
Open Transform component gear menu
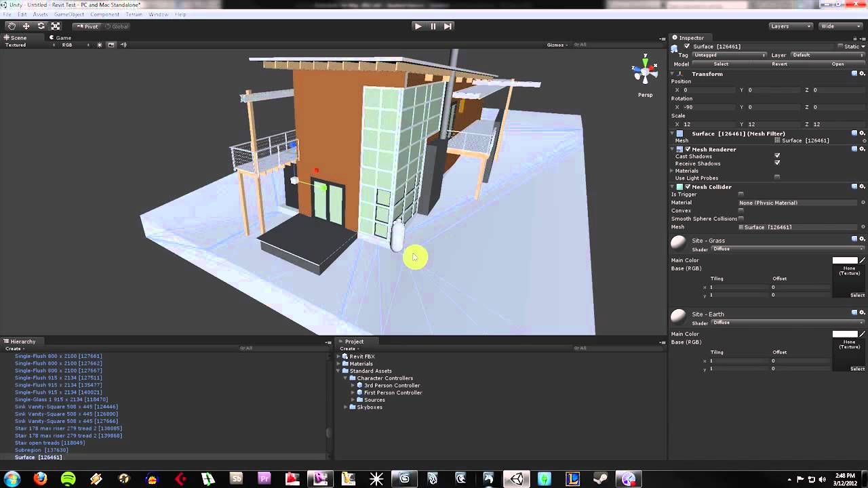tap(862, 73)
